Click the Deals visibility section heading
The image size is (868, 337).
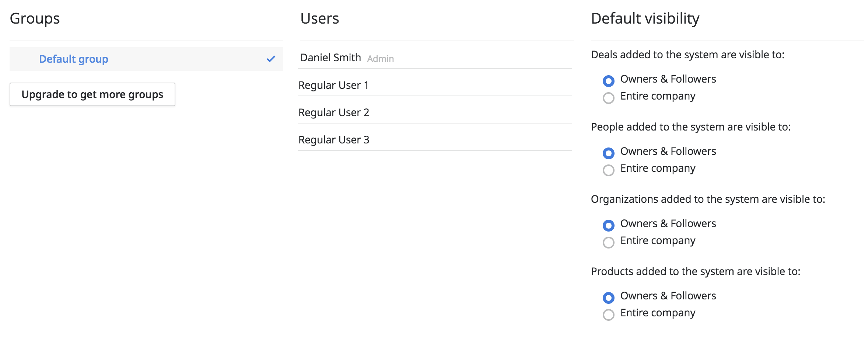pos(688,55)
